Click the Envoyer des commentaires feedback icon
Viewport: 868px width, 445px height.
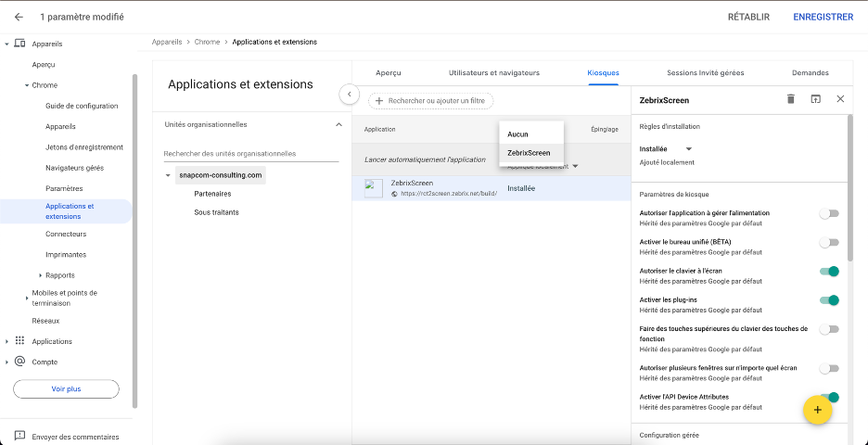19,437
